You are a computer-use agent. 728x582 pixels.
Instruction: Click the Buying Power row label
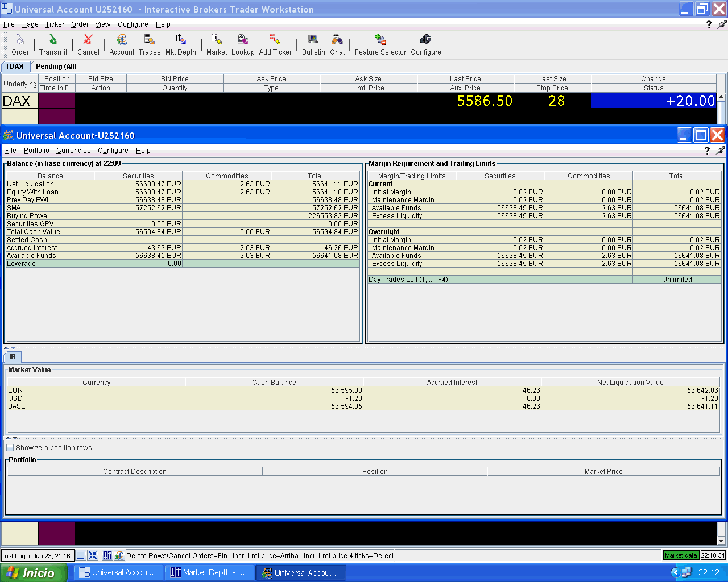pos(28,216)
